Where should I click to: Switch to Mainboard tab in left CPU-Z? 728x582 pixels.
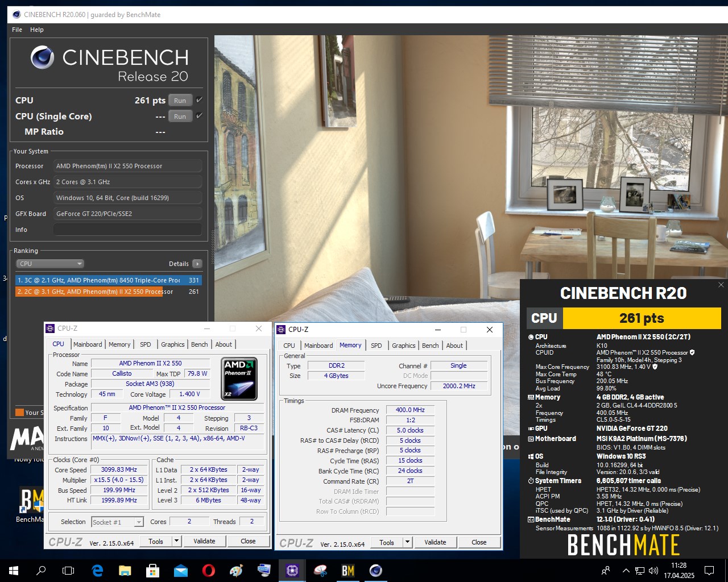[x=88, y=344]
